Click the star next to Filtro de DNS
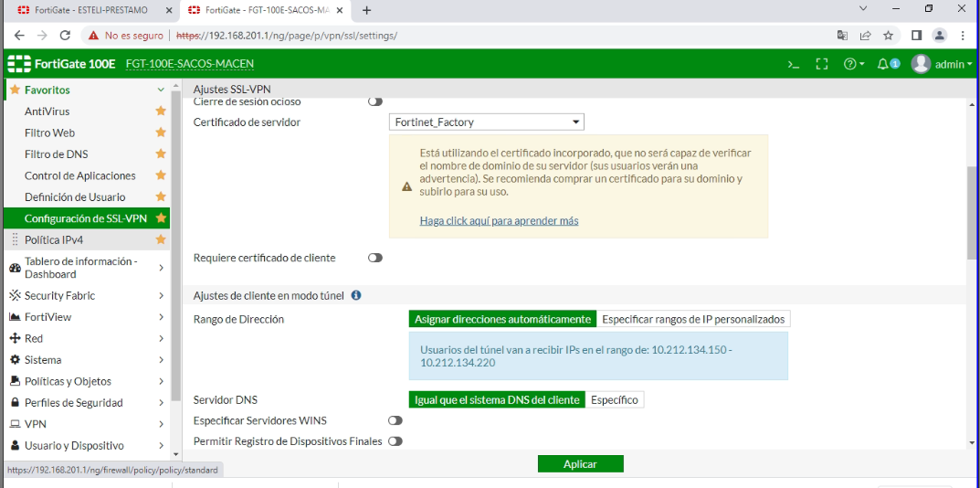 click(161, 154)
